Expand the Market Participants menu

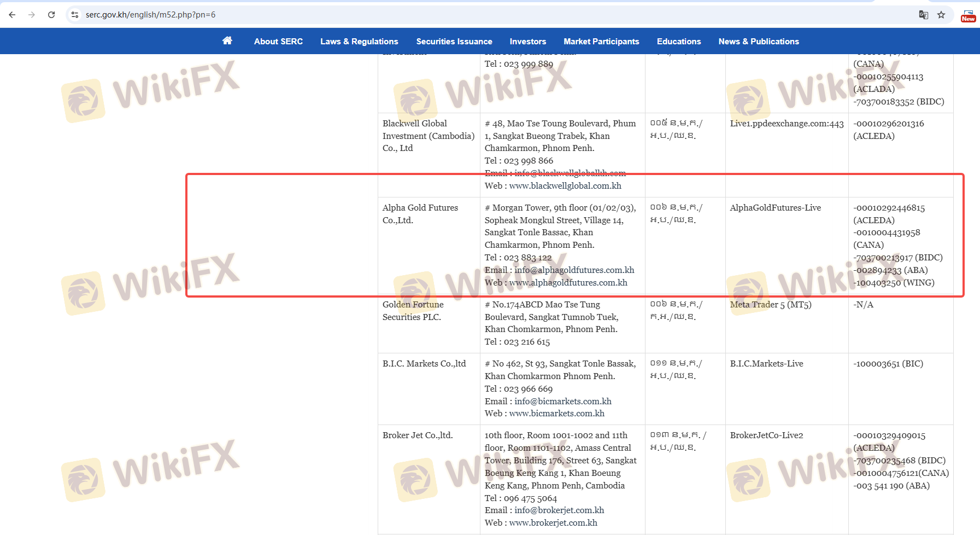click(601, 42)
